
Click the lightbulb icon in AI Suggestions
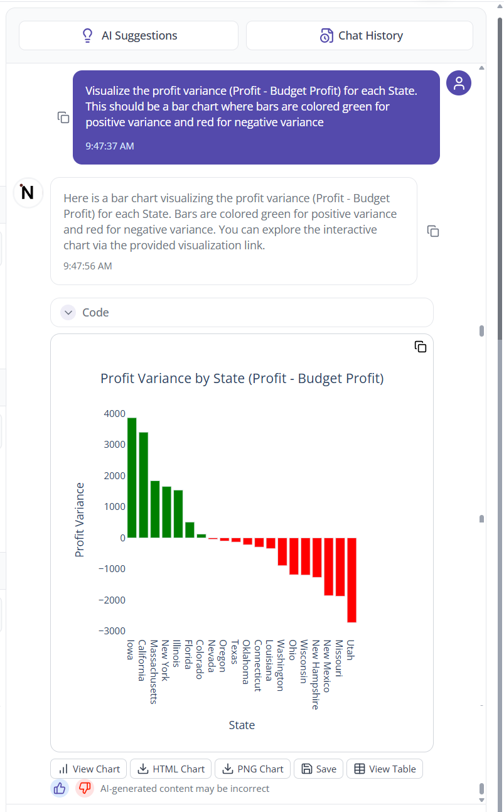[x=88, y=36]
